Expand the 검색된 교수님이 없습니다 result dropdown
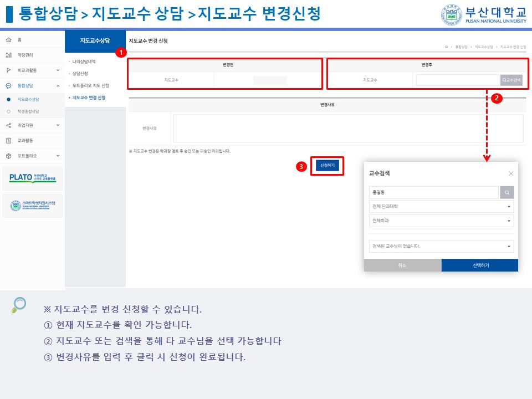Image resolution: width=532 pixels, height=399 pixels. (x=441, y=246)
